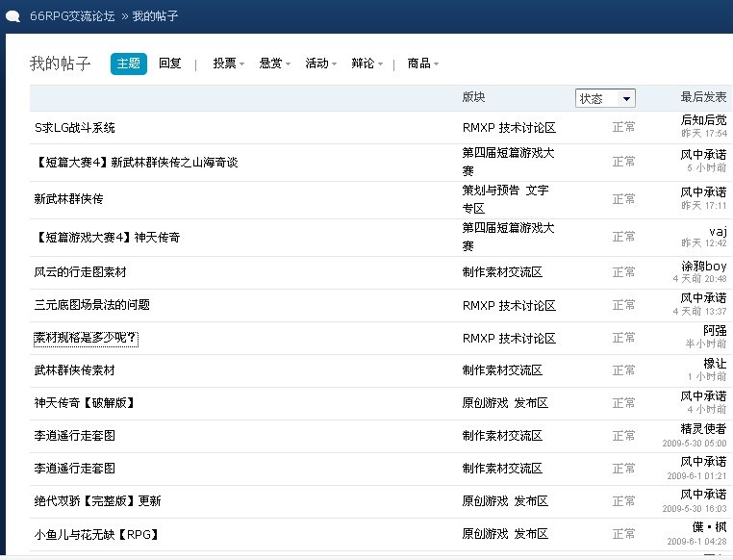Open 第四届短篇游戏大赛 board in 山海奇谈 row

508,162
